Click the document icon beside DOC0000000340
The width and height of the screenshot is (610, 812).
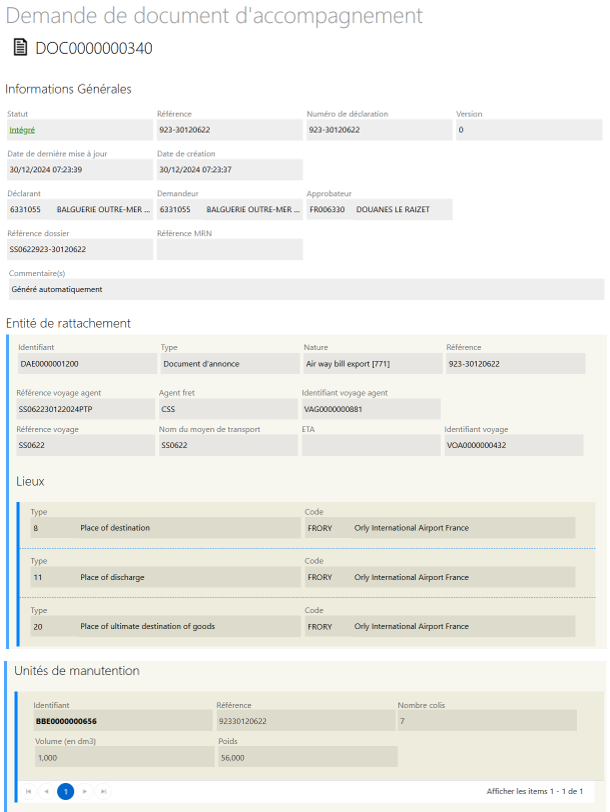click(x=20, y=48)
